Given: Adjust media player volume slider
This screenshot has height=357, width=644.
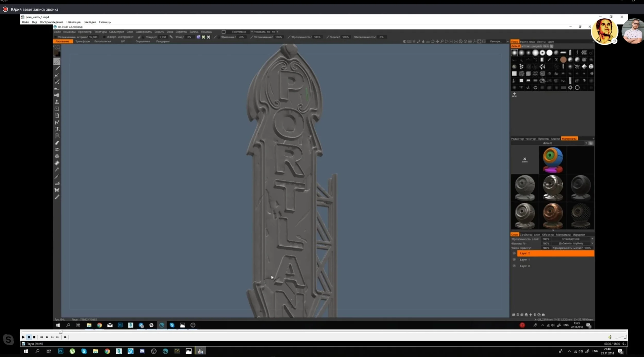Looking at the screenshot, I should (620, 337).
